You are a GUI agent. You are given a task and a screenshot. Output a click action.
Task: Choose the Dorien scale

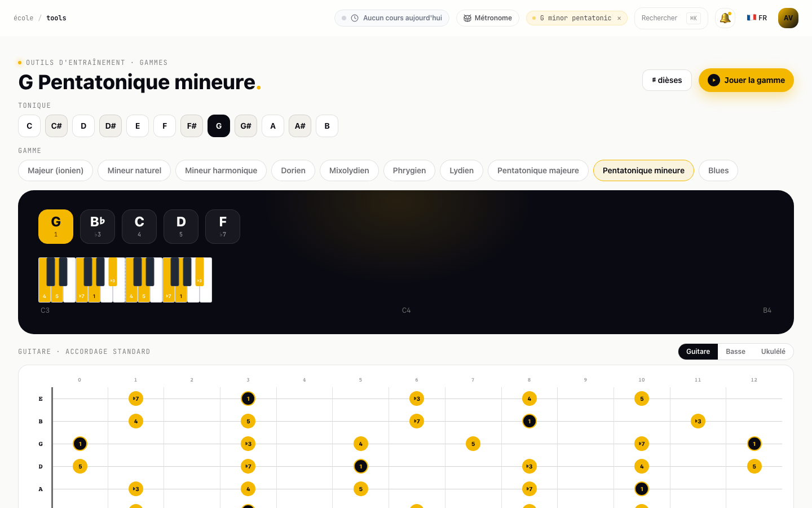293,170
